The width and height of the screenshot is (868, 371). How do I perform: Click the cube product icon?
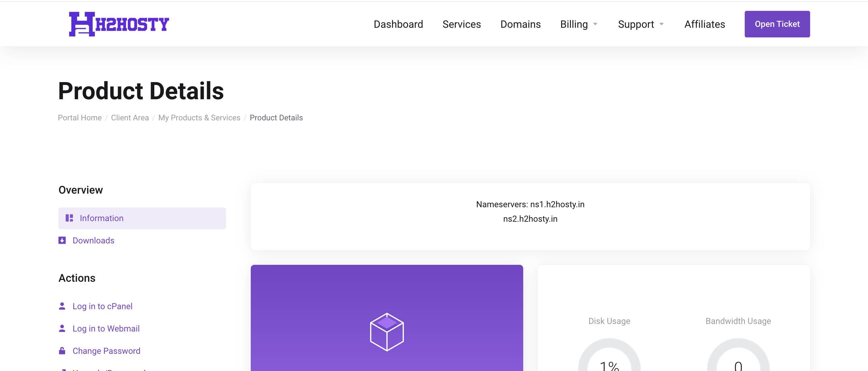[387, 332]
